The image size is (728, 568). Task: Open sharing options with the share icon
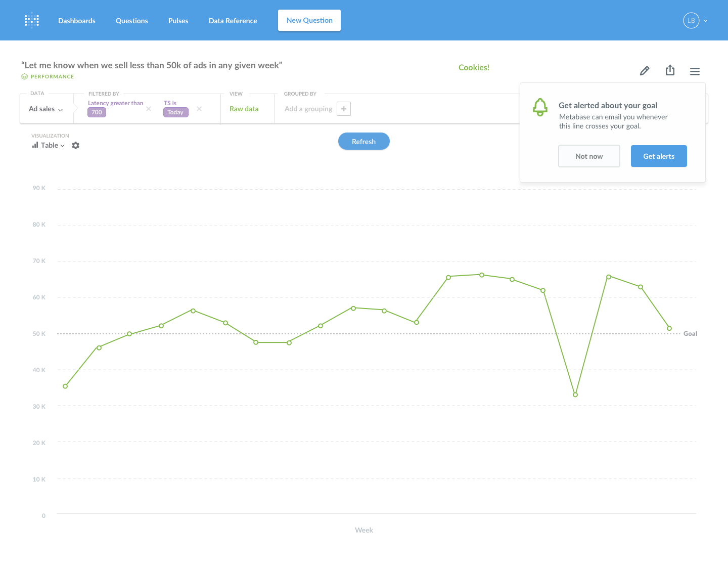670,70
